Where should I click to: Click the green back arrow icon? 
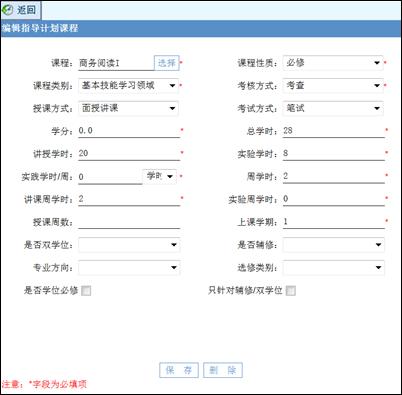pos(8,10)
